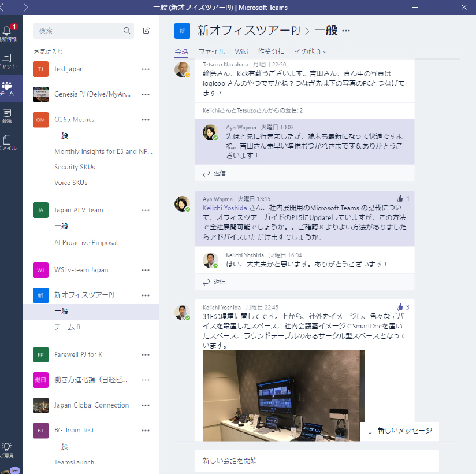Expand Keiichi and Tetsuzo replies: 2

(x=252, y=110)
